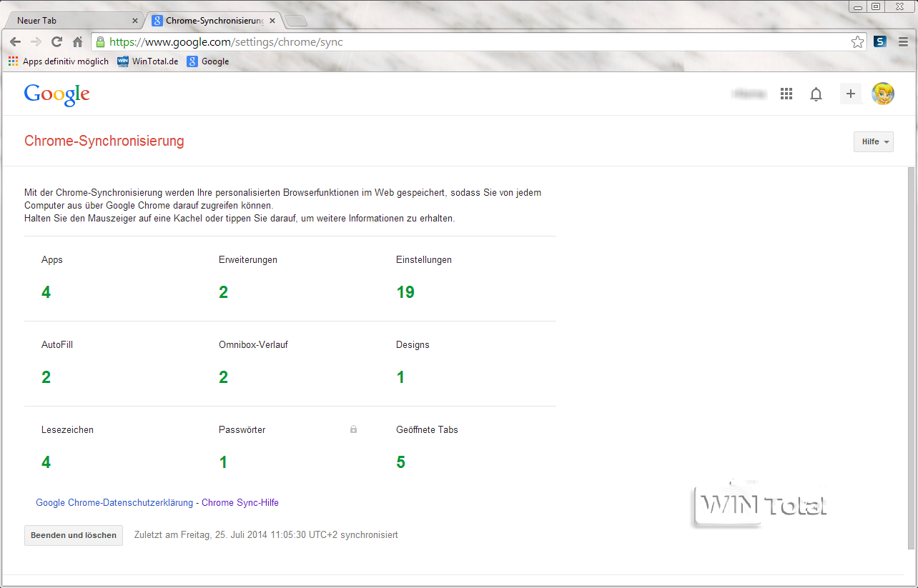Viewport: 918px width, 588px height.
Task: Click the vertical page scrollbar
Action: coord(912,357)
